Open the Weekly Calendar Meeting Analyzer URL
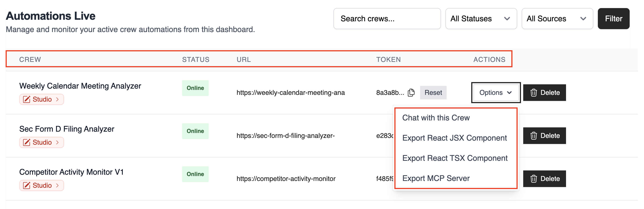The width and height of the screenshot is (644, 209). 290,93
